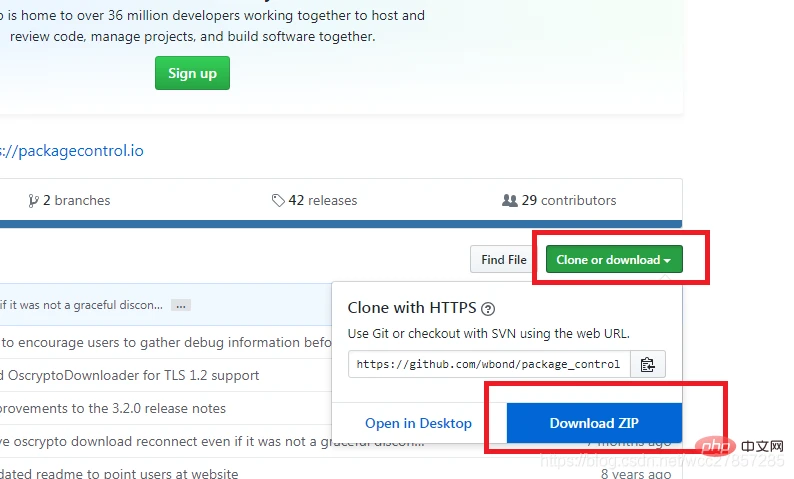Click the blue Download ZIP button
This screenshot has height=479, width=794.
(594, 423)
